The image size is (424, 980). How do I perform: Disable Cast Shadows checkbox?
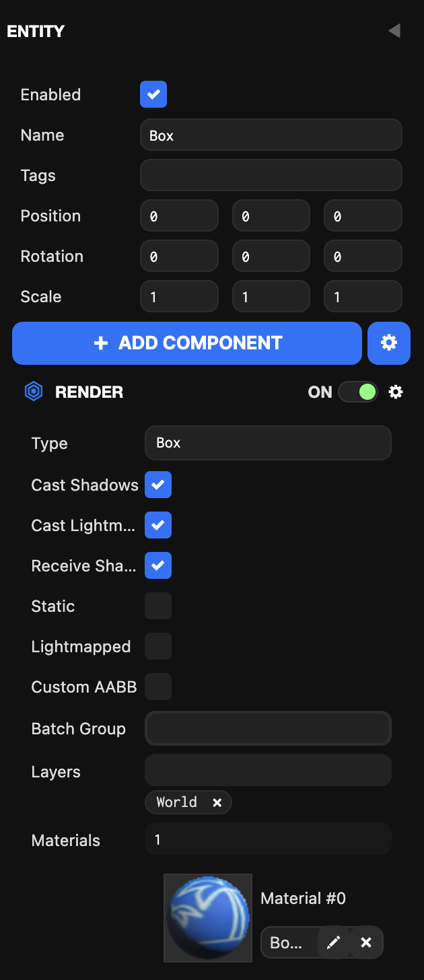point(158,485)
